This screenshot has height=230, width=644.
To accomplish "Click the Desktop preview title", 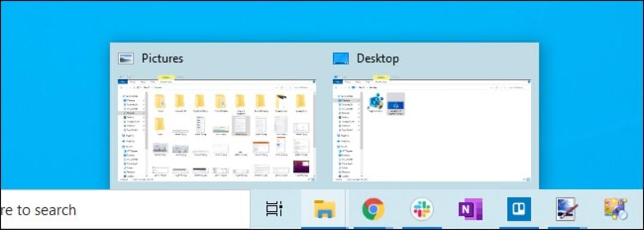I will [x=377, y=59].
